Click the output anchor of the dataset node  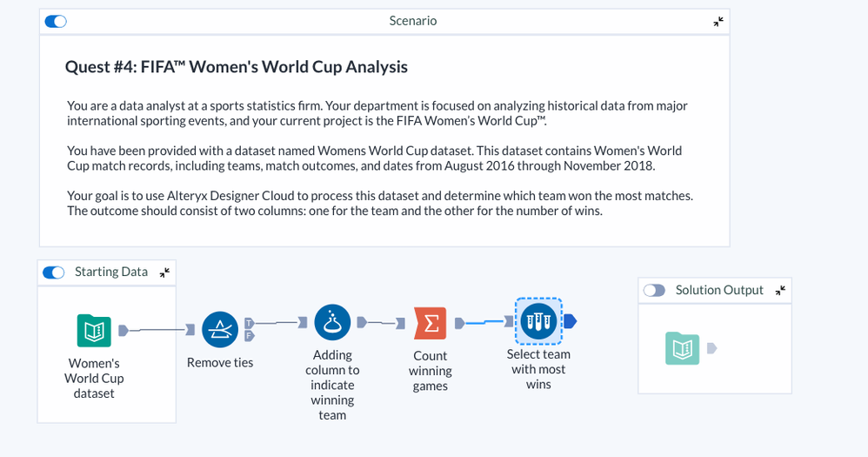(x=124, y=330)
